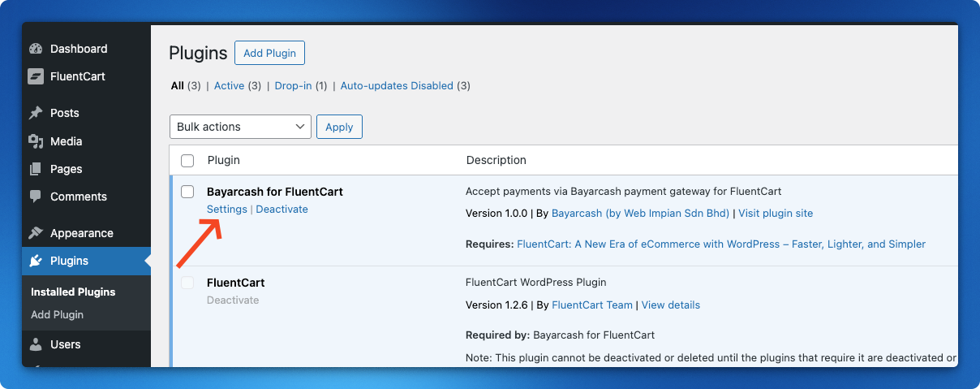Click the Appearance paintbrush icon
Screen dimensions: 980x389
click(x=36, y=233)
